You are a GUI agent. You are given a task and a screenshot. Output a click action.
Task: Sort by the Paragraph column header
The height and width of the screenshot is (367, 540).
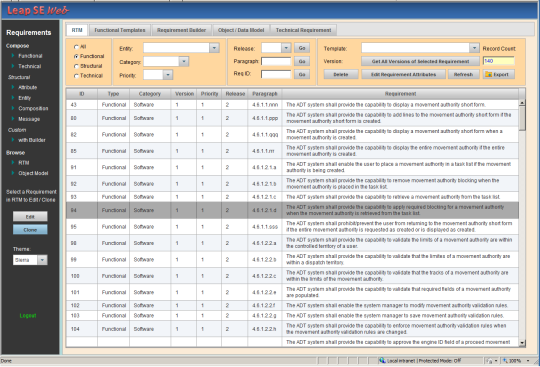(x=264, y=94)
